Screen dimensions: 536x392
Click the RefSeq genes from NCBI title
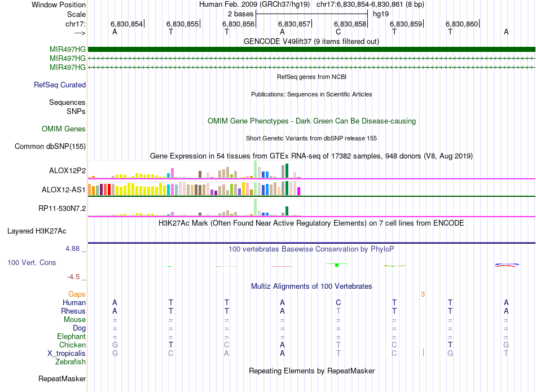311,77
